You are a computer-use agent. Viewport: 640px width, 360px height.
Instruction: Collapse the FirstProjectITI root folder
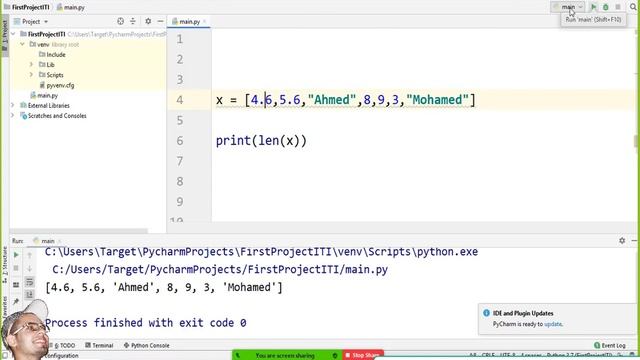[x=13, y=34]
